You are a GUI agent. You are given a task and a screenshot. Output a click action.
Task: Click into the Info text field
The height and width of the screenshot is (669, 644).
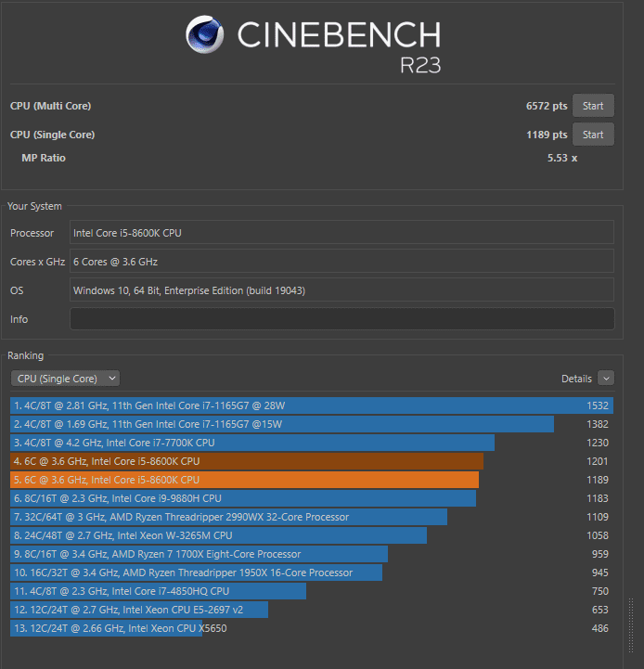point(341,318)
